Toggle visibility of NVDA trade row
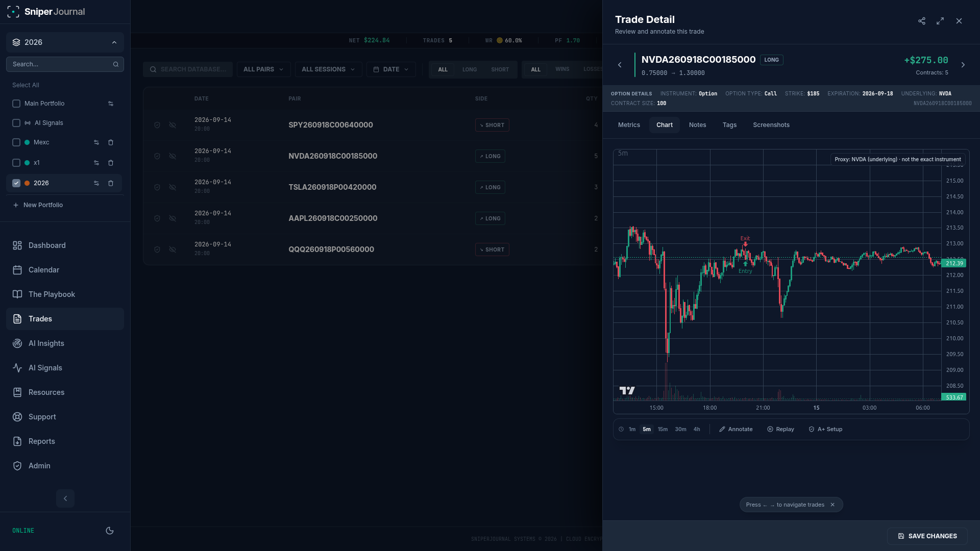 click(x=173, y=156)
